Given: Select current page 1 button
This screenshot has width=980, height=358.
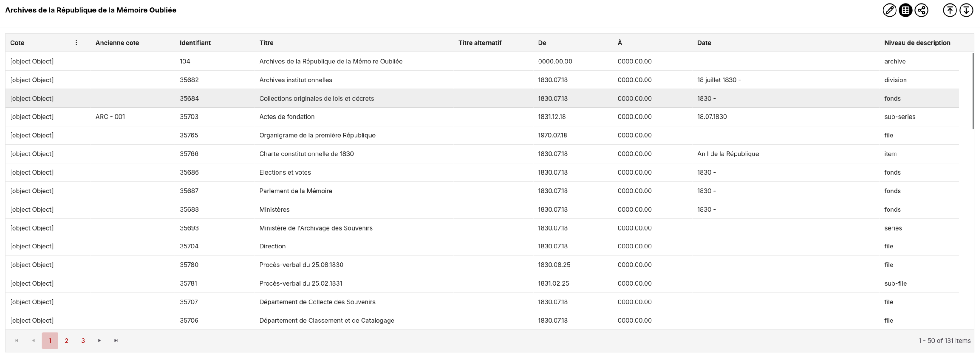Looking at the screenshot, I should 50,340.
